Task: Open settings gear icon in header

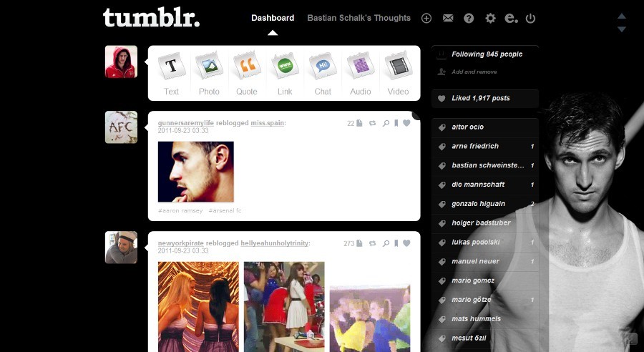Action: pyautogui.click(x=490, y=18)
